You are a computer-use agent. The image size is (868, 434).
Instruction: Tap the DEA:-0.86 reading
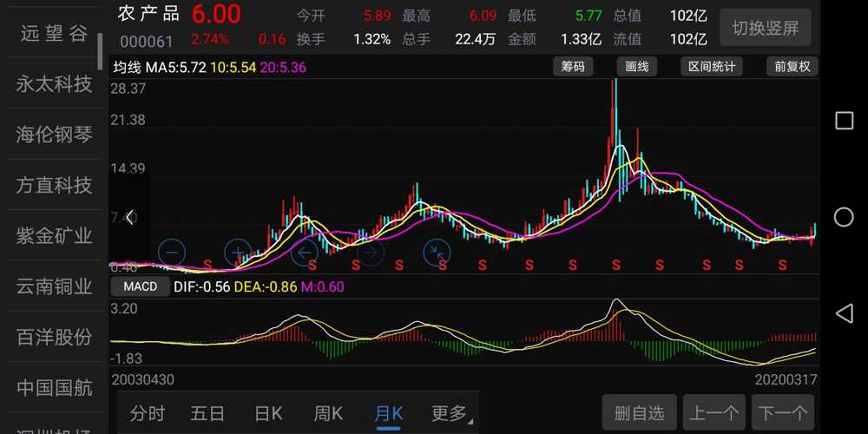[266, 286]
